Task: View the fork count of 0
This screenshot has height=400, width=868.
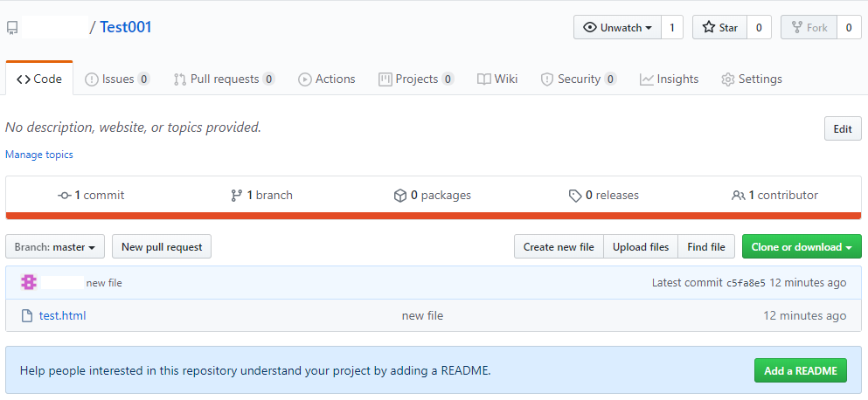Action: click(x=849, y=28)
